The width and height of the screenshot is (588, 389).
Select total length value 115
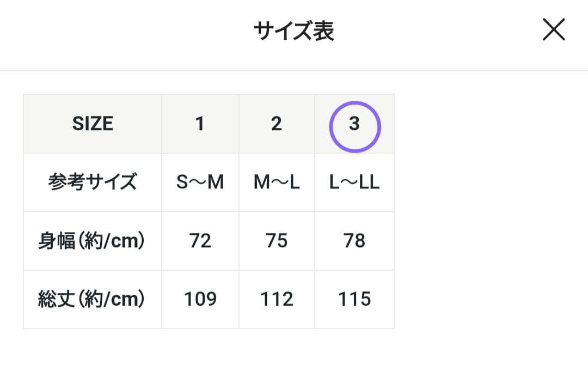(354, 299)
